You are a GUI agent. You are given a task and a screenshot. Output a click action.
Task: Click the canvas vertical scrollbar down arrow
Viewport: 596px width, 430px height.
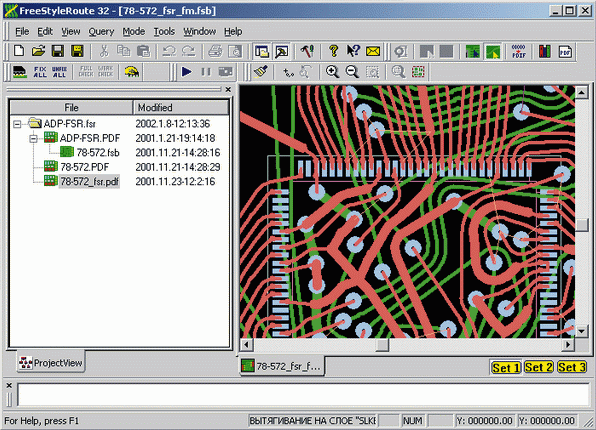tap(582, 331)
